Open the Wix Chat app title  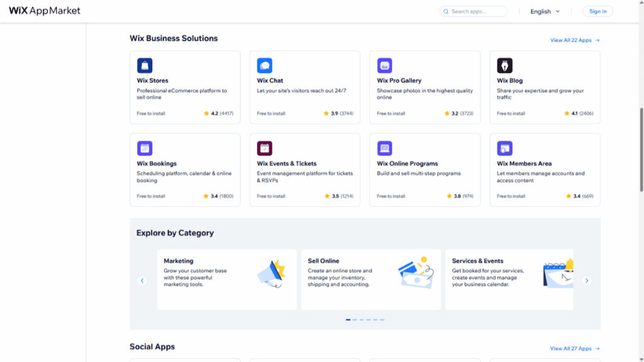tap(270, 81)
